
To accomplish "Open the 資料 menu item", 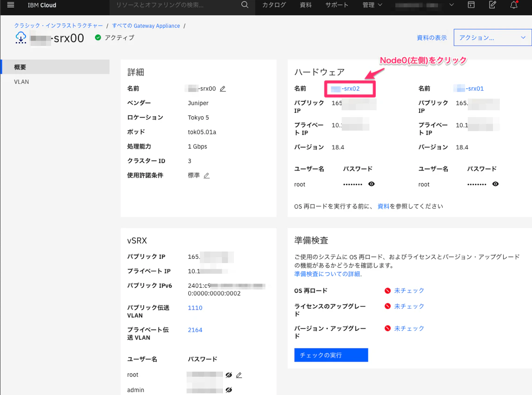I will coord(306,5).
